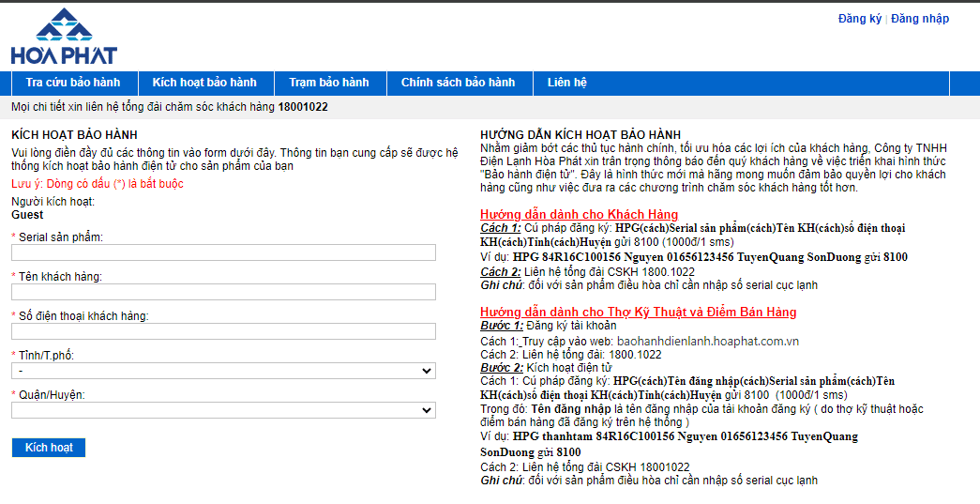980x504 pixels.
Task: Select Kích hoạt bảo hành menu item
Action: [204, 83]
